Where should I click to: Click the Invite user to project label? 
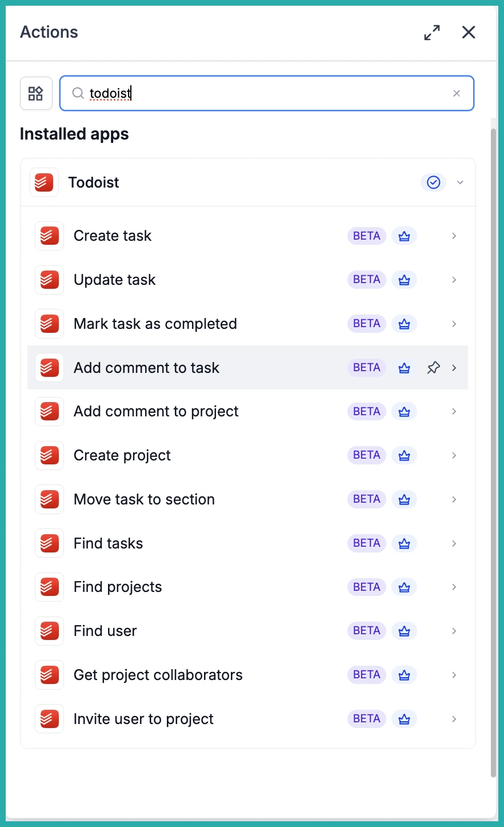[143, 719]
